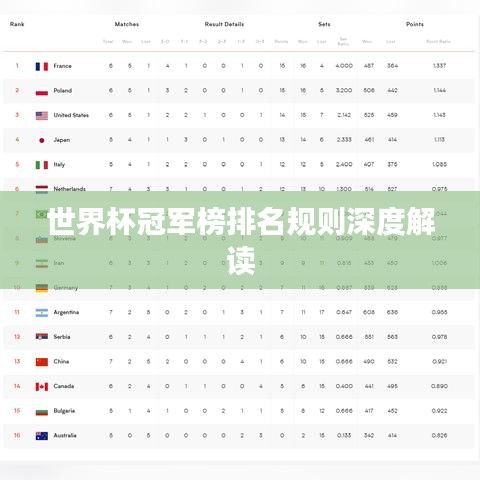Viewport: 480px width, 480px height.
Task: Click Bulgaria's point ratio 0.922
Action: tap(439, 411)
